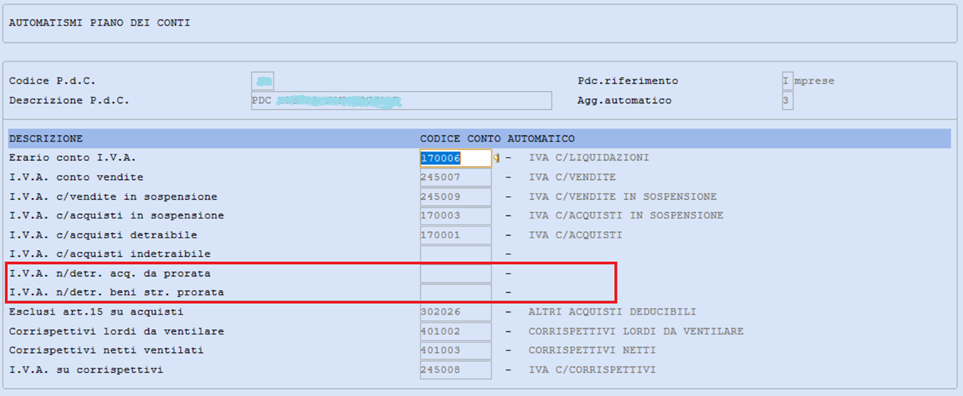
Task: Click the IVA C/VENDITE description text
Action: click(x=572, y=177)
